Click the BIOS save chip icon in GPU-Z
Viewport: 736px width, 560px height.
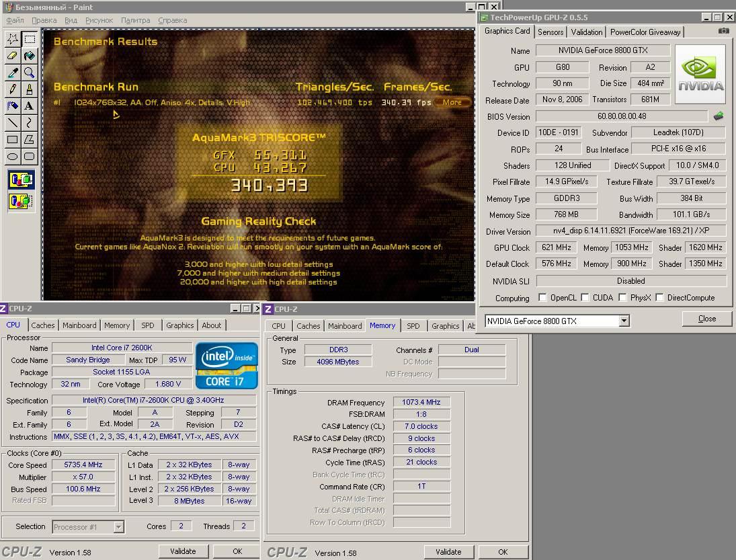point(718,116)
